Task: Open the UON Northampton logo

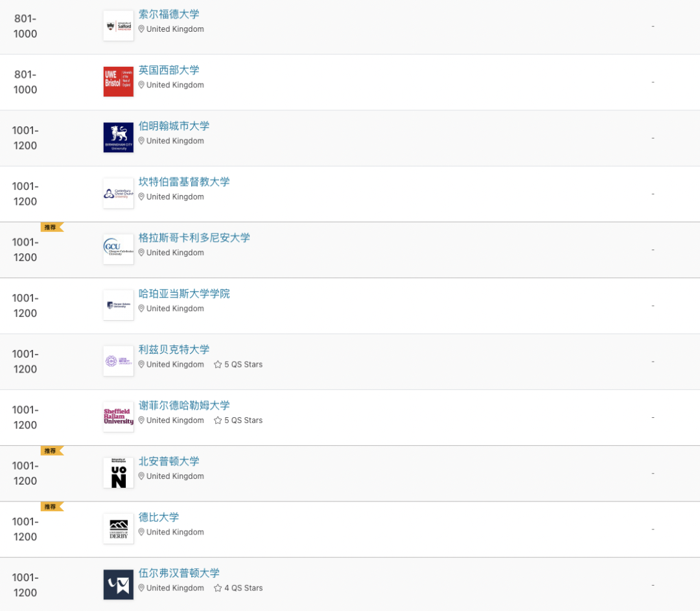Action: [x=119, y=472]
